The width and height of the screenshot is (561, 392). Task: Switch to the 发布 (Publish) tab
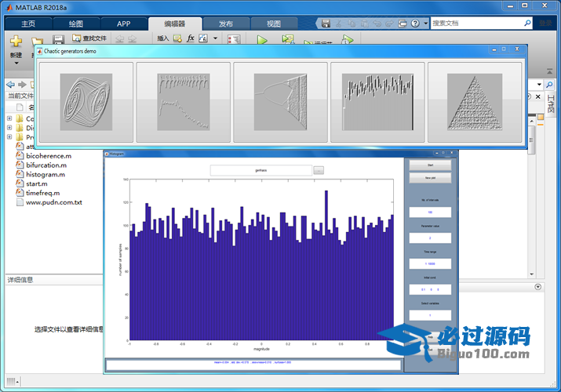point(226,24)
